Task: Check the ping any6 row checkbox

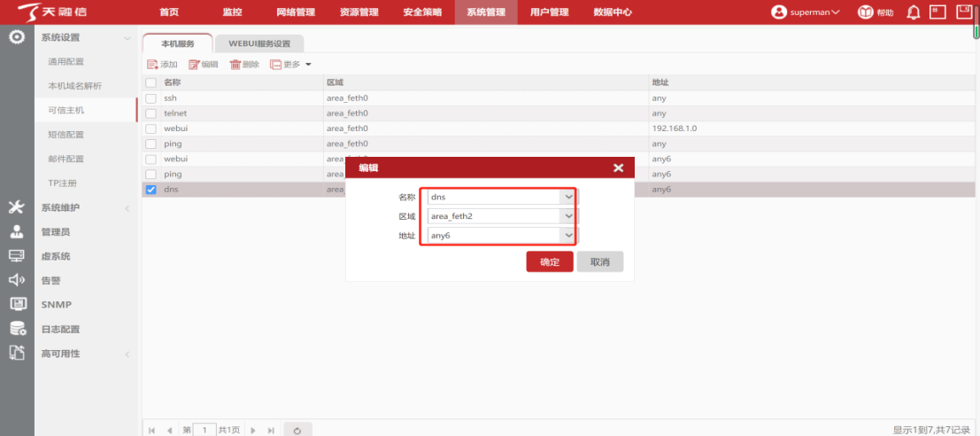Action: 150,174
